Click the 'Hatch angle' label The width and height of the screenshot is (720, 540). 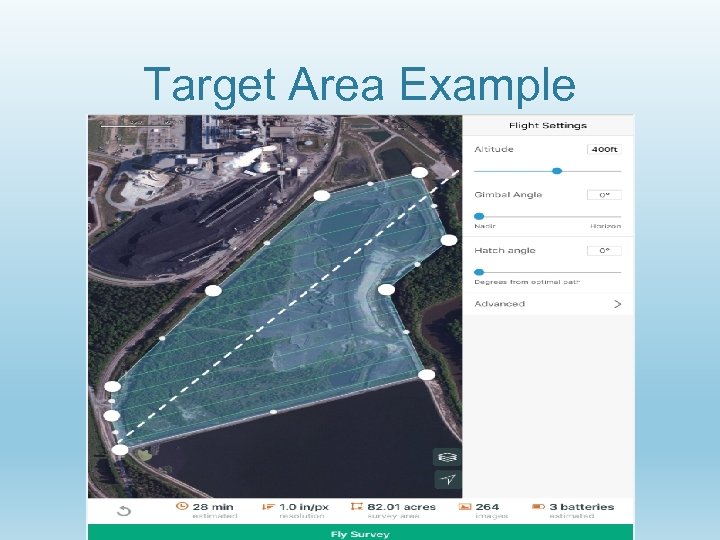pos(505,251)
